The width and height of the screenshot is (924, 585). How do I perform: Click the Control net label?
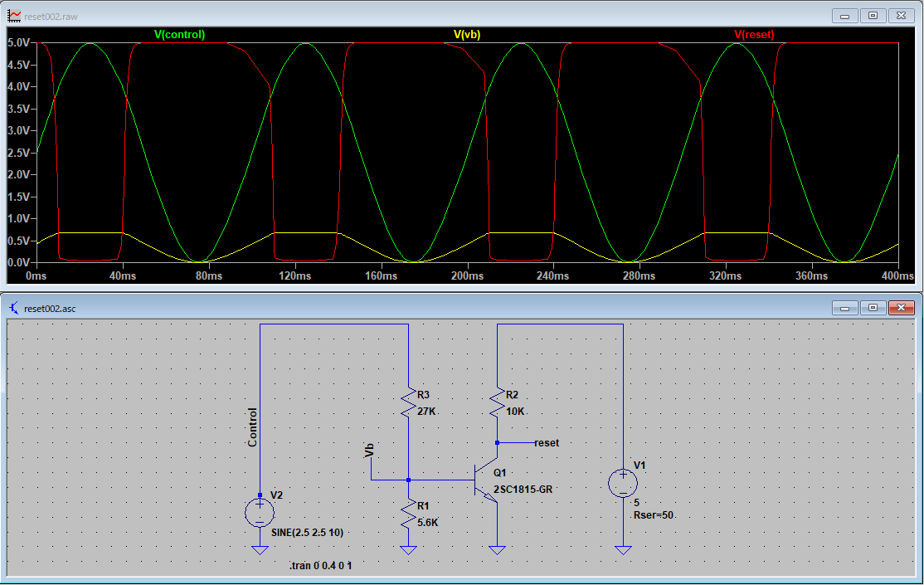[252, 427]
